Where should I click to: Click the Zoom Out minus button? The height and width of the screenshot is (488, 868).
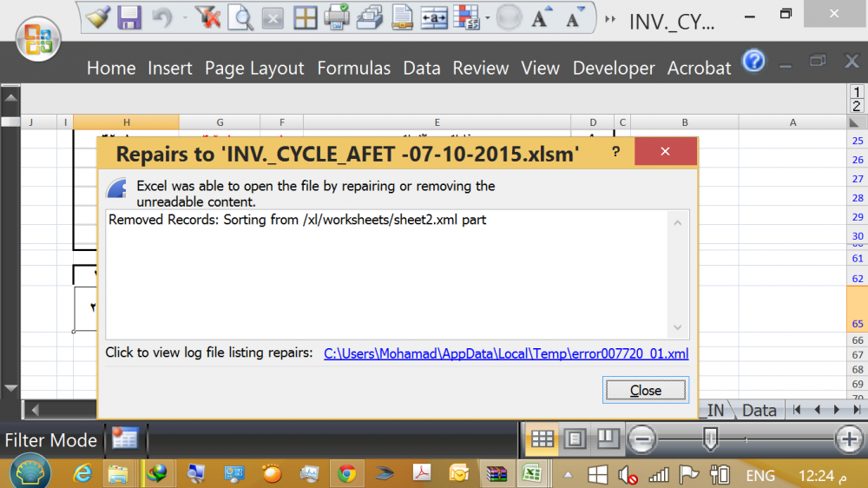click(642, 439)
